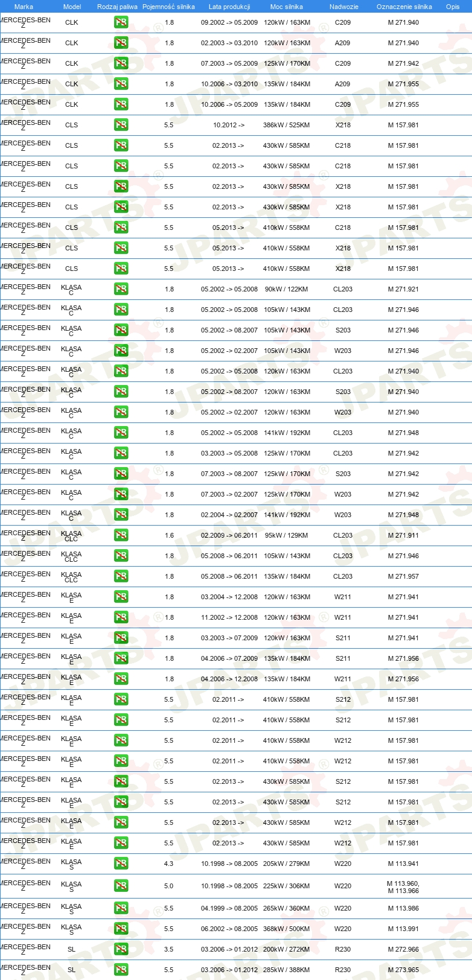Screen dimensions: 472x980
Task: Click petrol icon in CLK 125kW / 170KM row
Action: (x=121, y=64)
